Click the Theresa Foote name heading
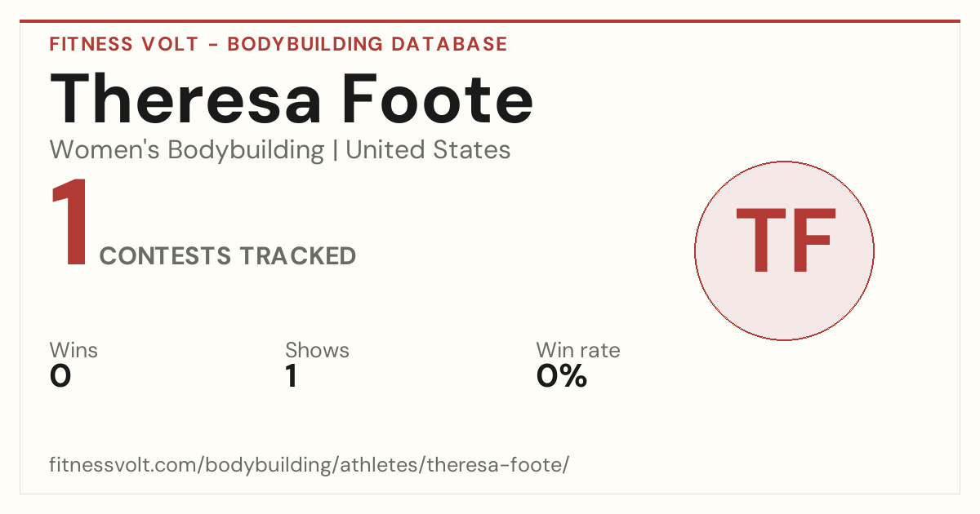The height and width of the screenshot is (514, 980). (292, 97)
